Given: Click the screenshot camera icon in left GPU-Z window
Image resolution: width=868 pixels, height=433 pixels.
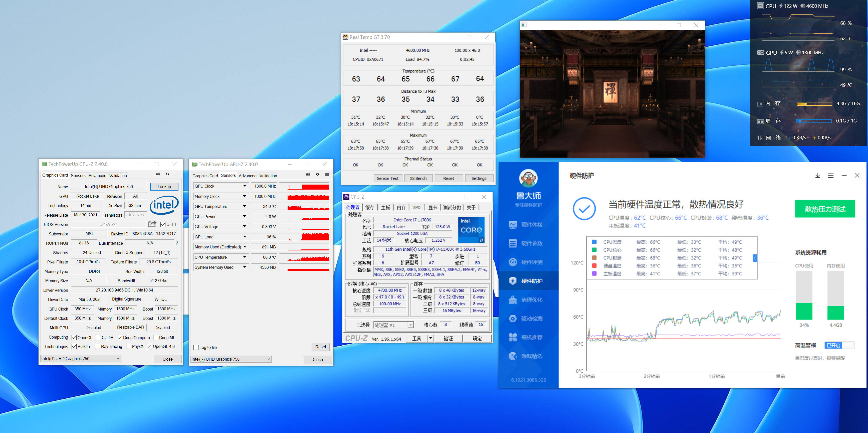Looking at the screenshot, I should click(x=157, y=174).
